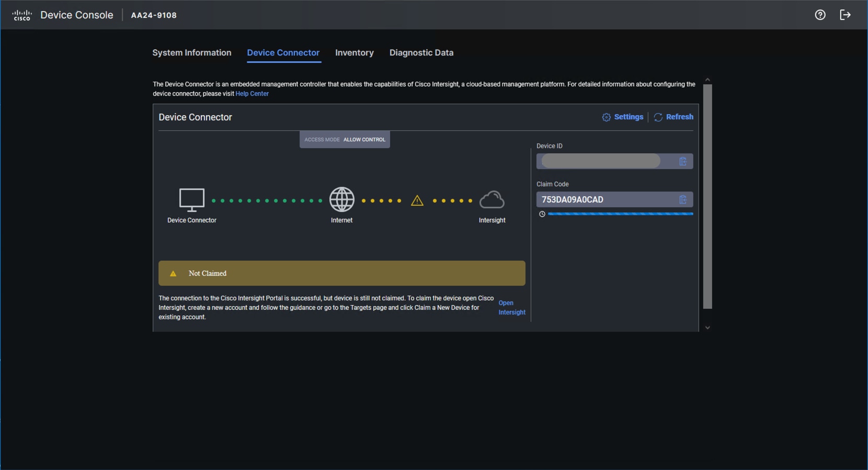
Task: Switch to the System Information tab
Action: pyautogui.click(x=192, y=53)
